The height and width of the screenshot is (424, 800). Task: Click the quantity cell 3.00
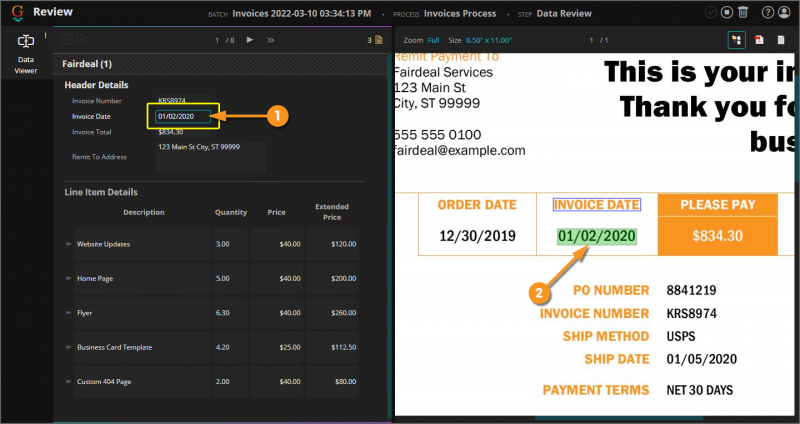click(x=231, y=244)
